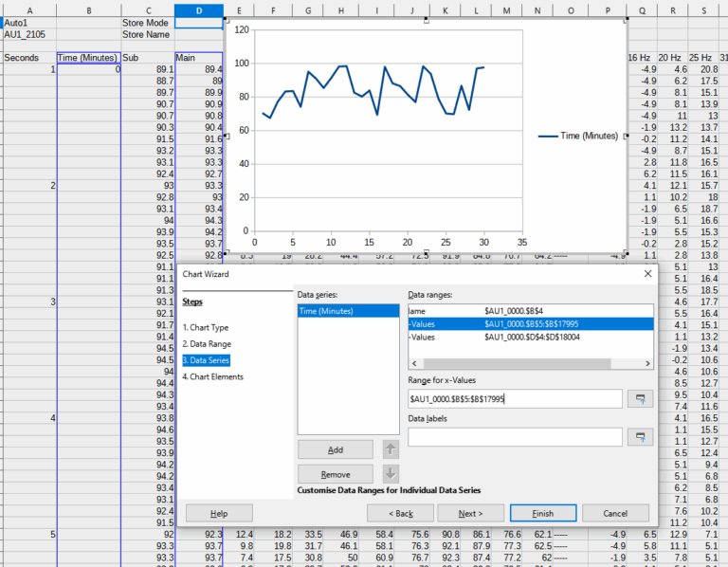
Task: Click Finish to create the chart
Action: pos(543,513)
